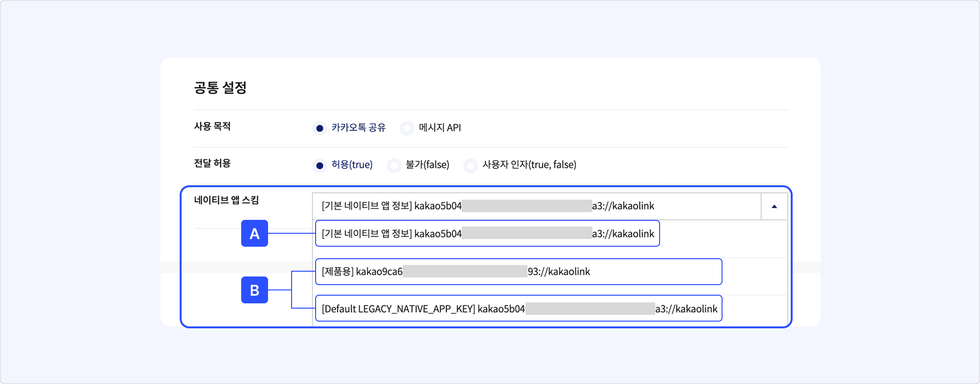The width and height of the screenshot is (980, 384).
Task: Click the 불가(false) label text
Action: (427, 165)
